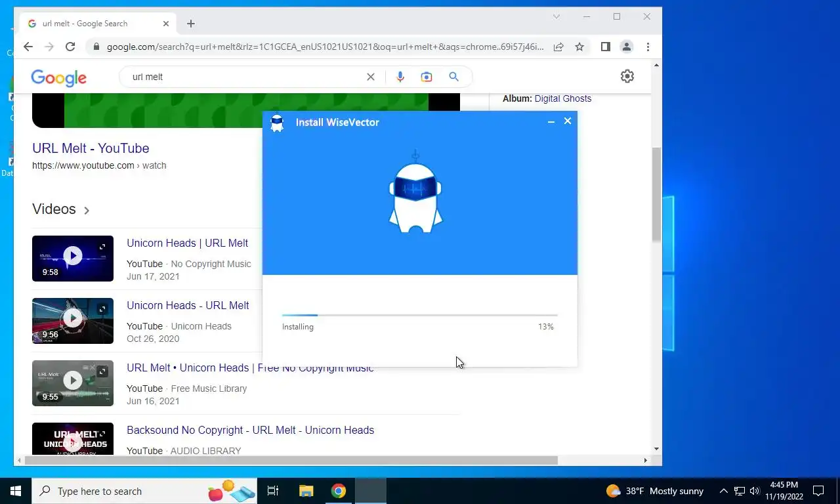
Task: Open 'Unicorn Heads | URL Melt' video
Action: 187,243
